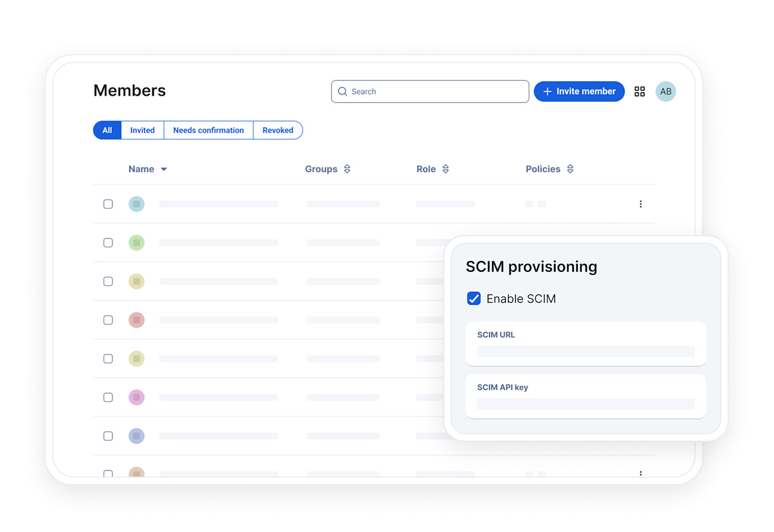Image resolution: width=774 pixels, height=532 pixels.
Task: Check the fourth member row checkbox
Action: 108,320
